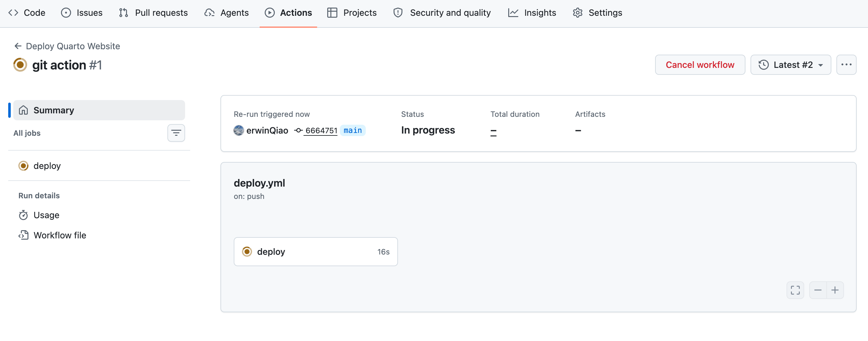The height and width of the screenshot is (341, 868).
Task: Click the main branch label
Action: (x=353, y=130)
